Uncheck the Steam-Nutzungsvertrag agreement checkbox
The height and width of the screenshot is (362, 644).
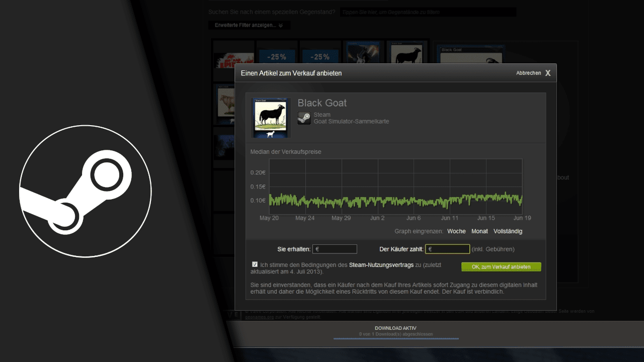click(x=255, y=264)
